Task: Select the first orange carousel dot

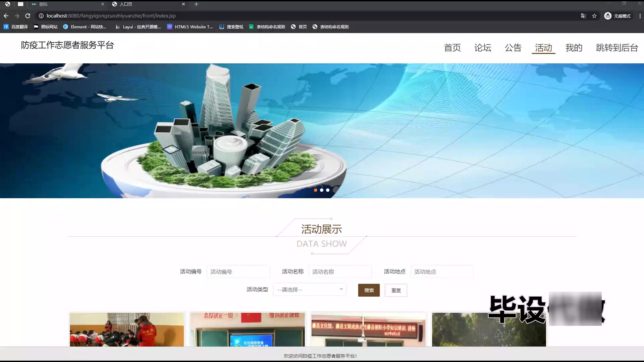Action: pyautogui.click(x=315, y=190)
